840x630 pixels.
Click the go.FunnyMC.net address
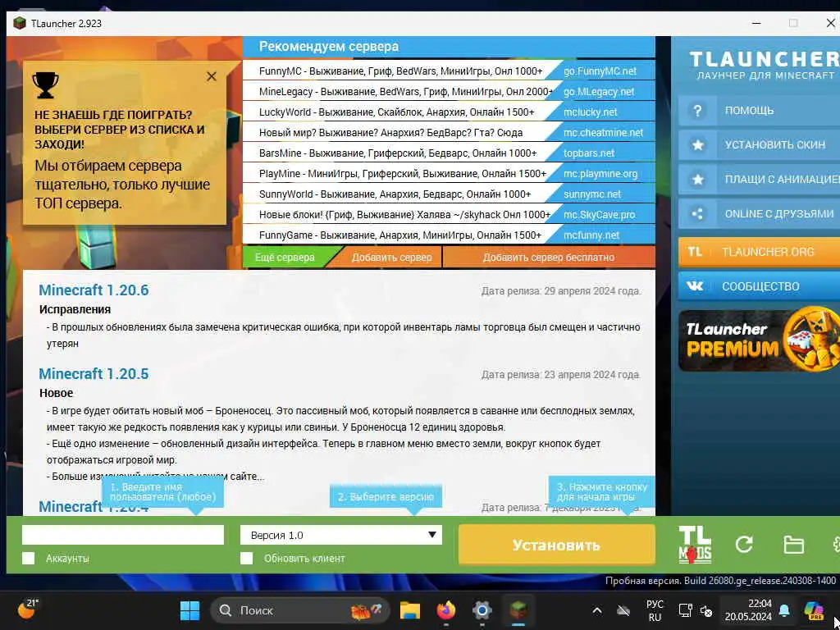click(600, 71)
